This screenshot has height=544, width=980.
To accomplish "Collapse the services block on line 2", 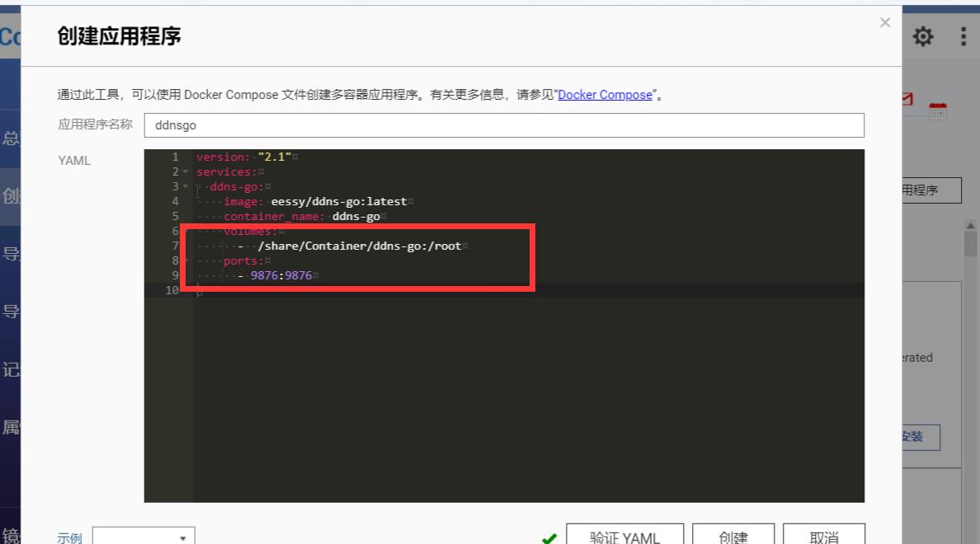I will coord(185,171).
